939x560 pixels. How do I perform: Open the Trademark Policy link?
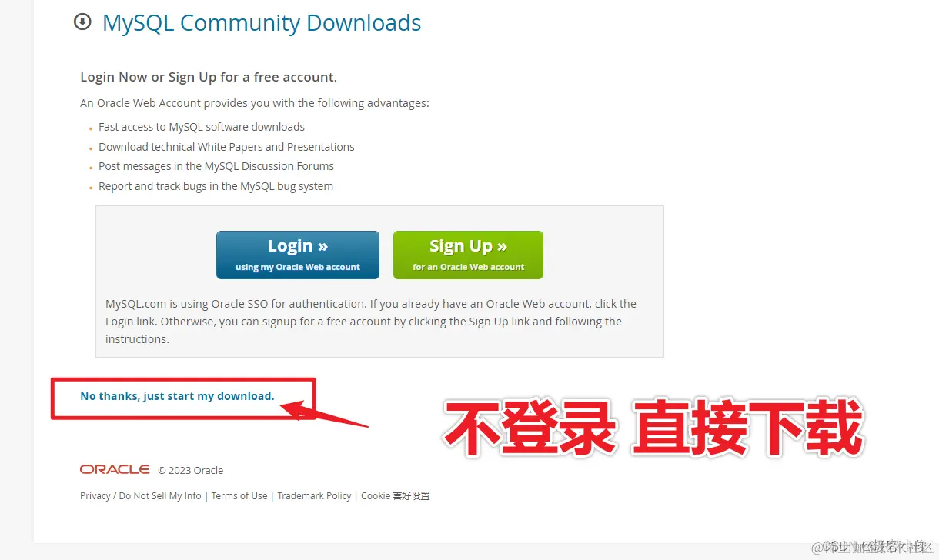pyautogui.click(x=314, y=496)
